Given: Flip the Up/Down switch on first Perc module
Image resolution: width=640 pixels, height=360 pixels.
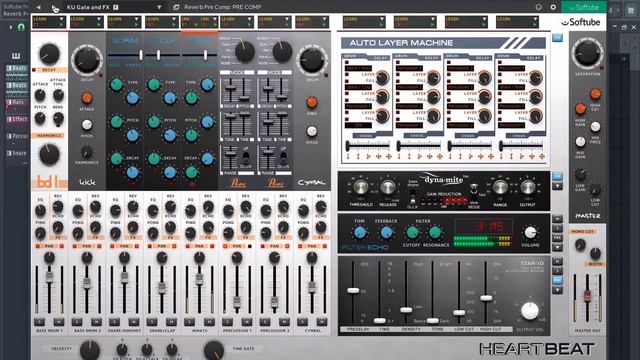Looking at the screenshot, I should click(x=246, y=157).
